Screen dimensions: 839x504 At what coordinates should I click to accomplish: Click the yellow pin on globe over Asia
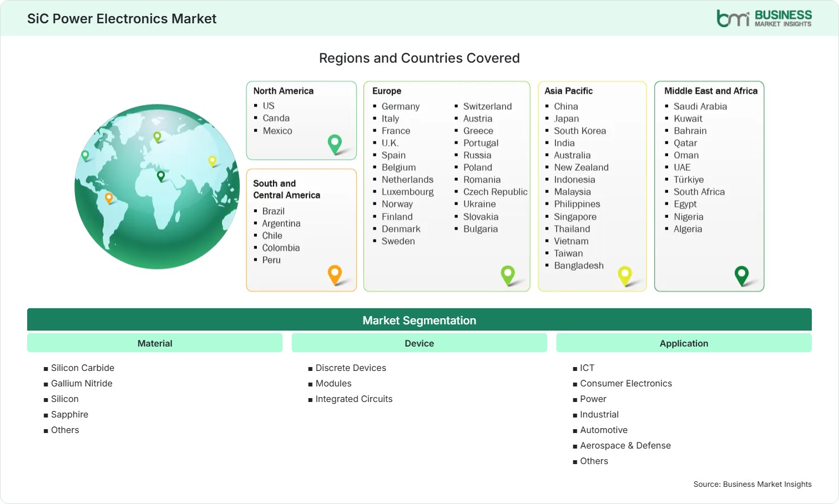(212, 161)
